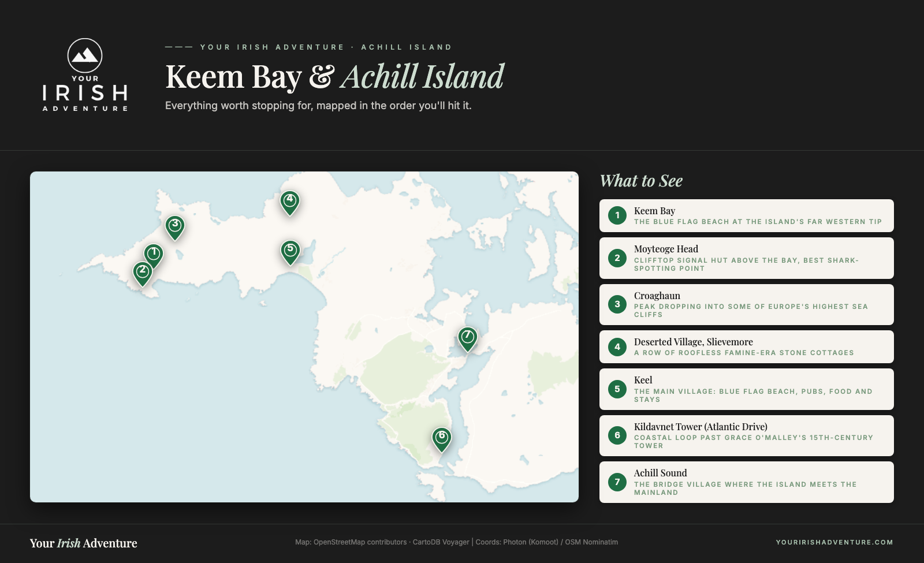Select the Moyteoge Head list title
The image size is (924, 563).
[666, 249]
